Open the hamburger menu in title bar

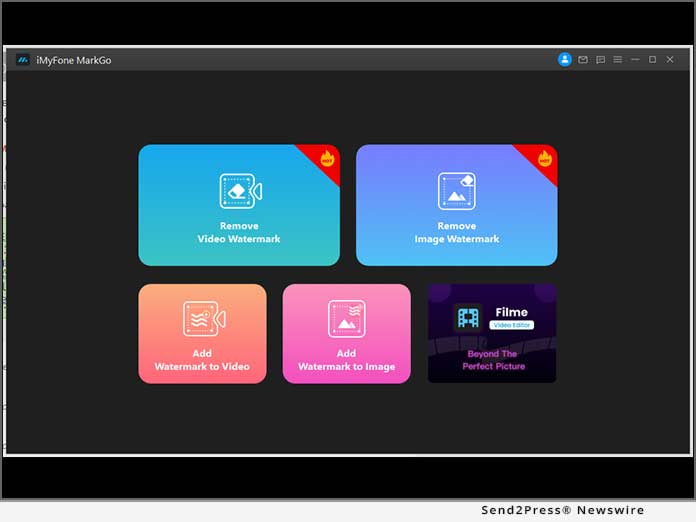[x=618, y=60]
